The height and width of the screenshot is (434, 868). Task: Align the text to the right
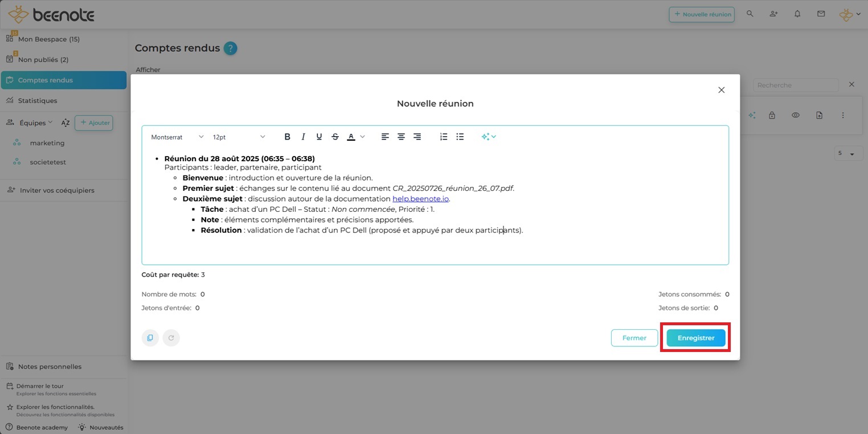tap(417, 137)
